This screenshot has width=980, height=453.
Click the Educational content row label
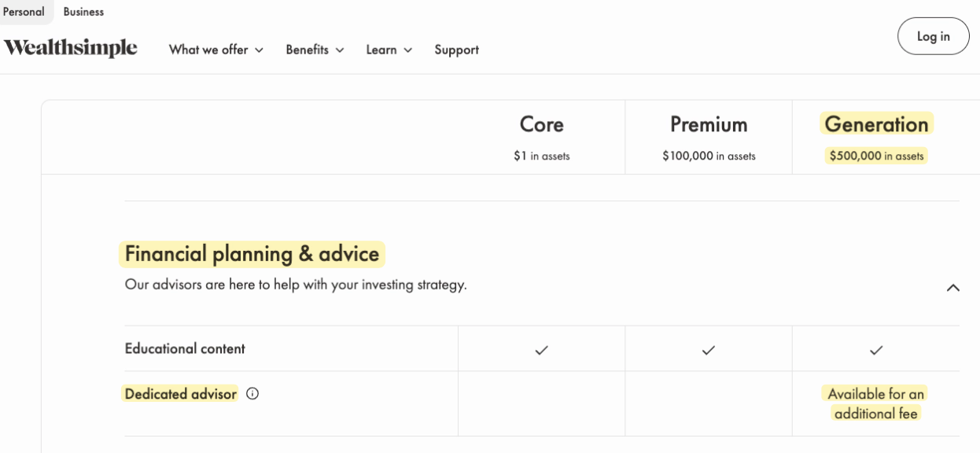click(x=185, y=348)
